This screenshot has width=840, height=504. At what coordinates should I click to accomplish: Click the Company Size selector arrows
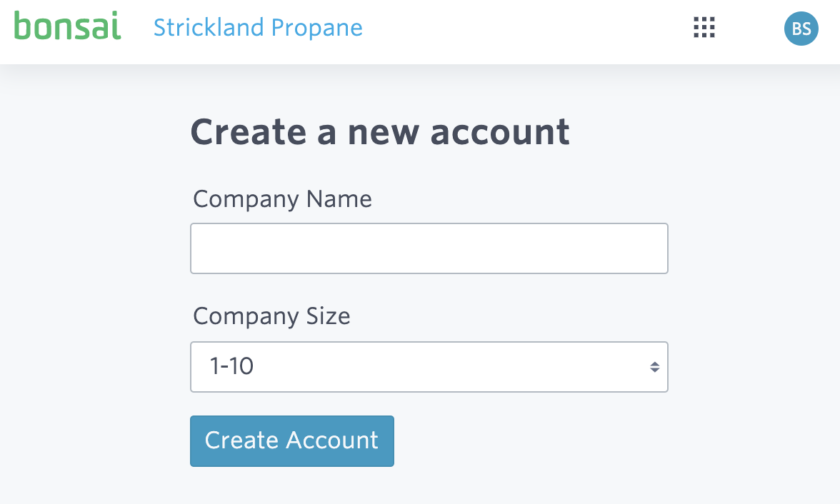pyautogui.click(x=656, y=367)
